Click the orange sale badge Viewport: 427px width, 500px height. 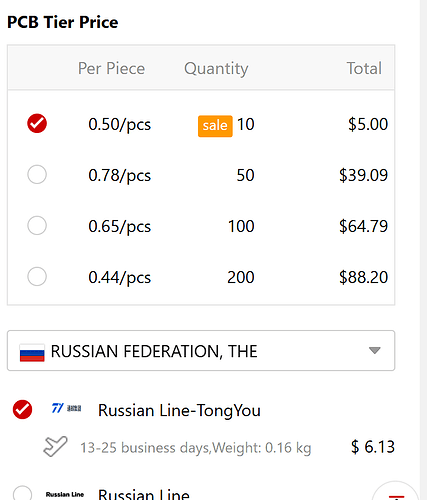click(x=215, y=126)
